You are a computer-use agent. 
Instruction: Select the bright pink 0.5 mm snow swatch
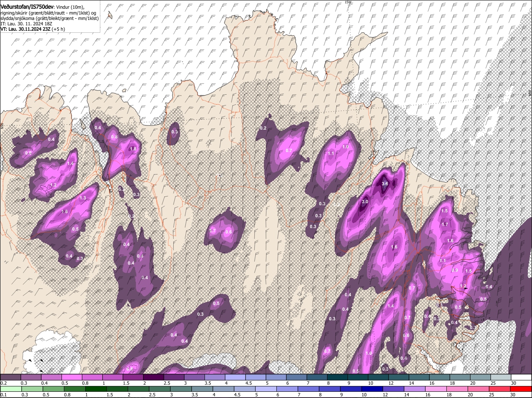click(x=72, y=377)
